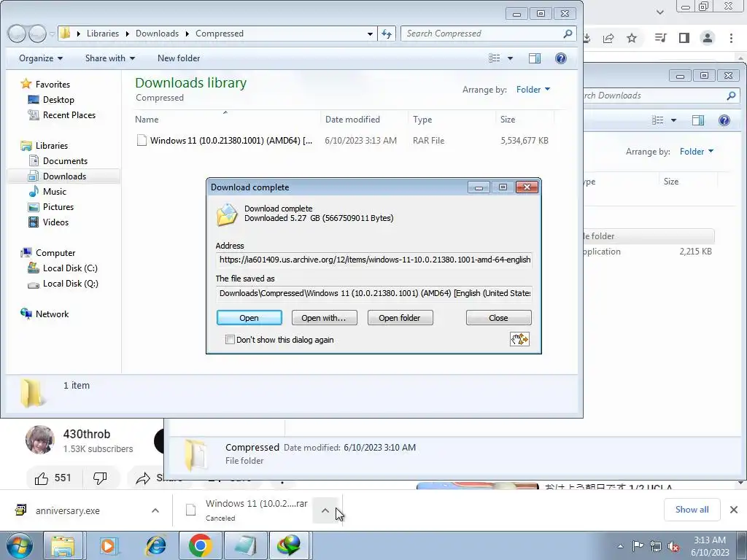The height and width of the screenshot is (560, 747).
Task: Dismiss the Chrome downloads bar
Action: click(734, 510)
